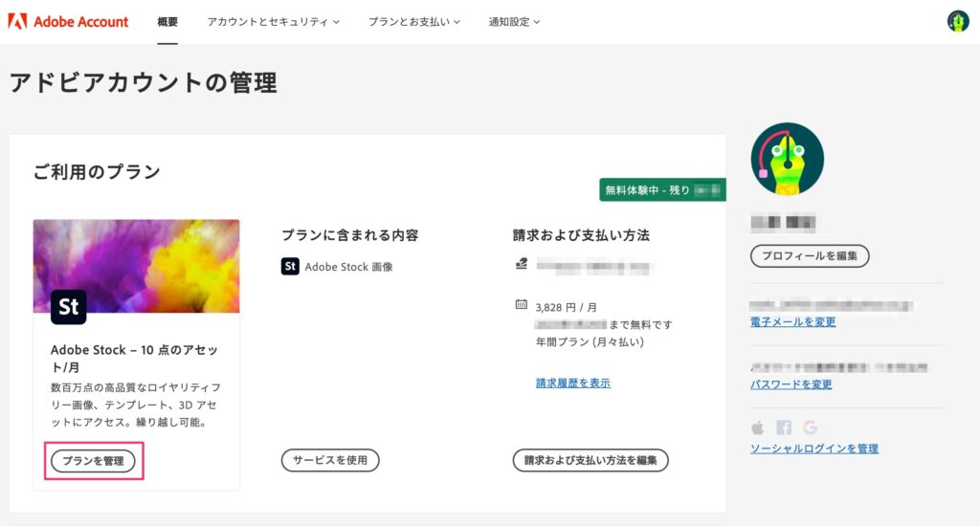Click the Google social login icon

[811, 427]
